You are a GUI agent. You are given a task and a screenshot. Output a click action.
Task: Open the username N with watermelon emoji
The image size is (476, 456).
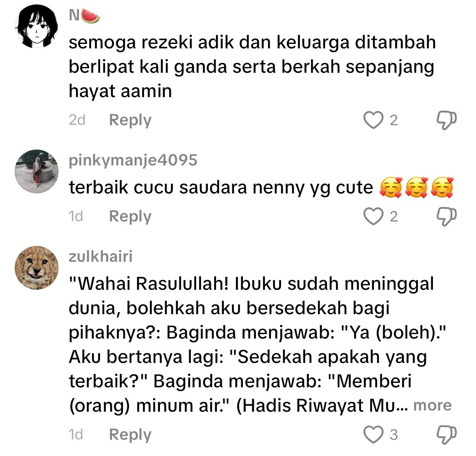pos(84,15)
